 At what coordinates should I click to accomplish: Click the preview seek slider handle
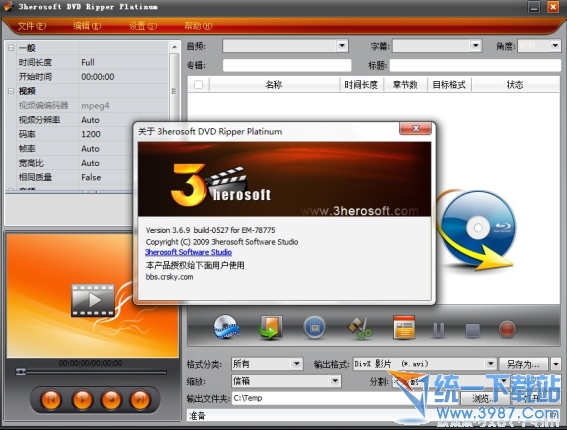21,371
